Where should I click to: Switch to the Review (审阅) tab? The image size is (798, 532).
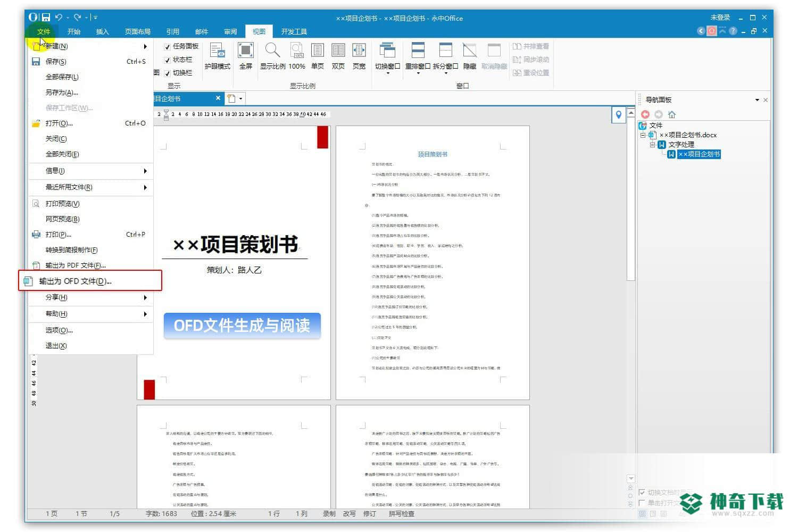[230, 31]
